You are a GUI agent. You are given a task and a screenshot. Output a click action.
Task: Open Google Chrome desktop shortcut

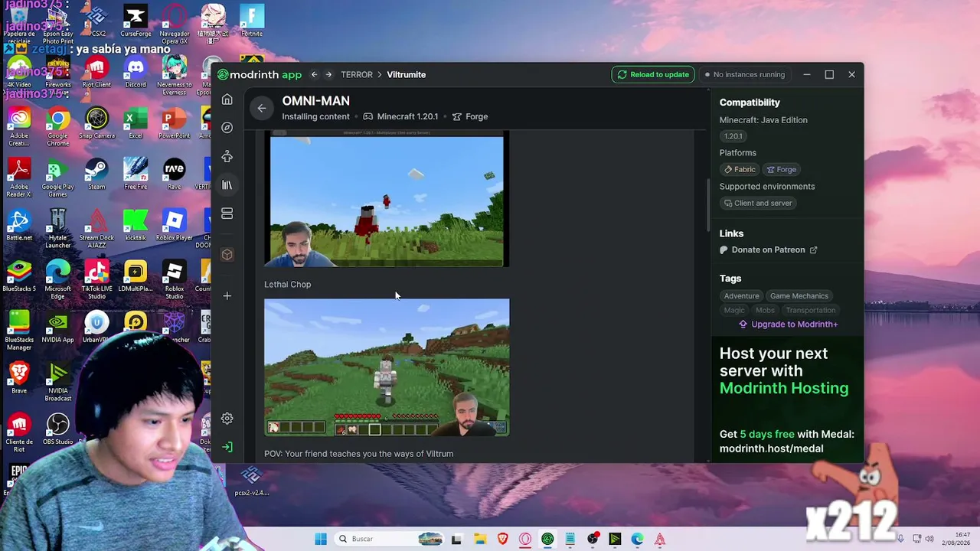pos(57,127)
